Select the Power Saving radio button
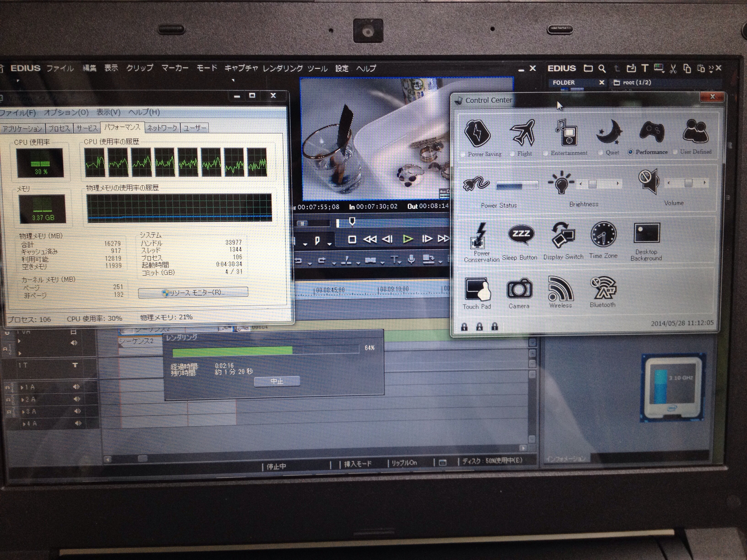The height and width of the screenshot is (560, 747). 463,155
